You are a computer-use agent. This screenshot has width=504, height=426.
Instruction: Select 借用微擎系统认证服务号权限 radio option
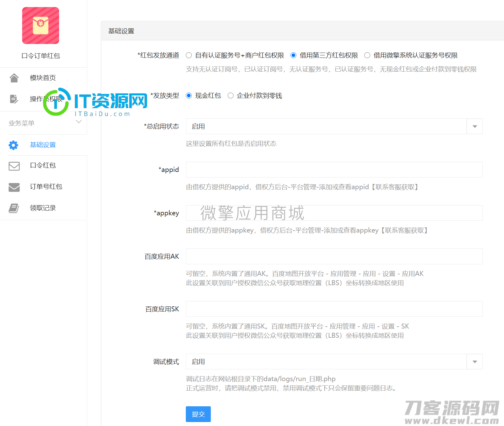[367, 55]
